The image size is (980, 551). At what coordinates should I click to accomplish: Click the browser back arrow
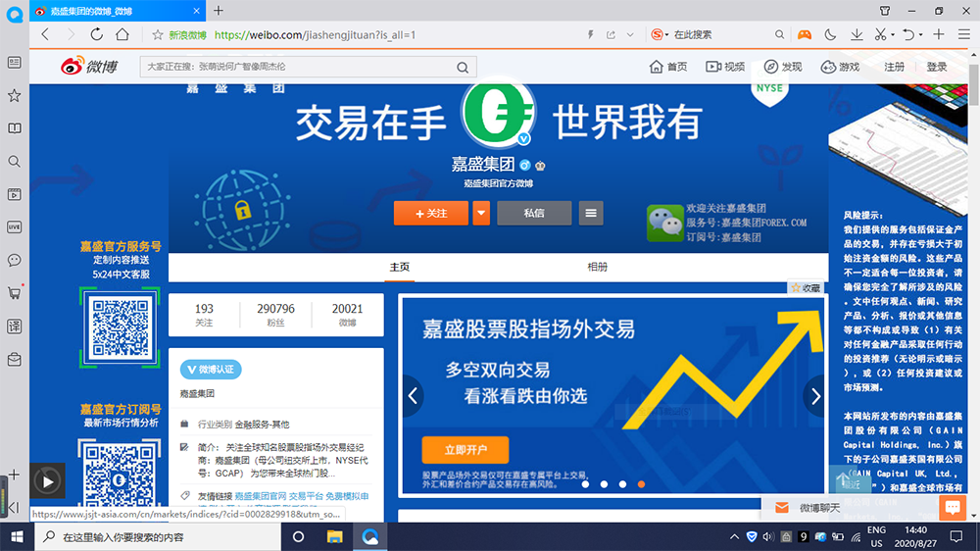click(x=45, y=34)
